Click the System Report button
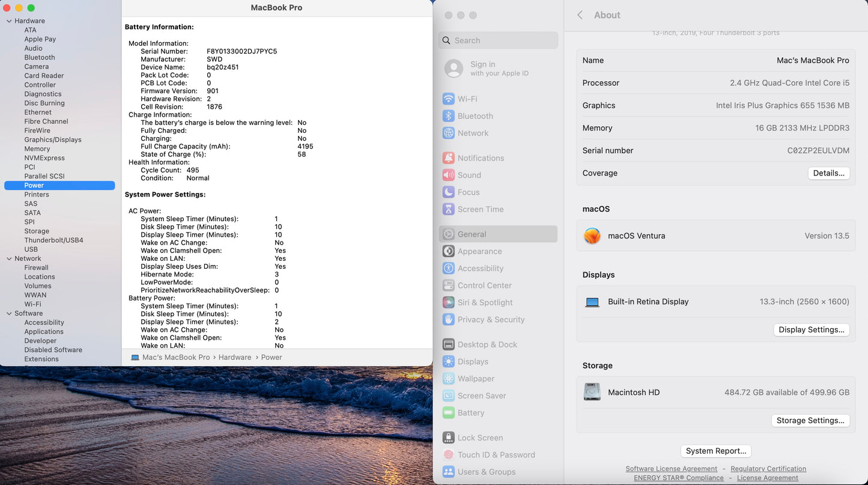 coord(715,451)
